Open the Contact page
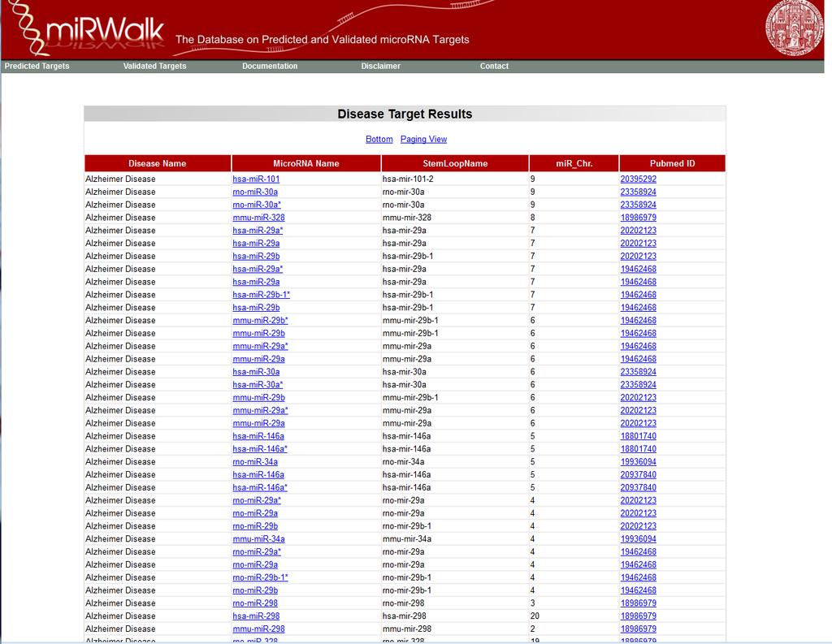 [x=494, y=67]
